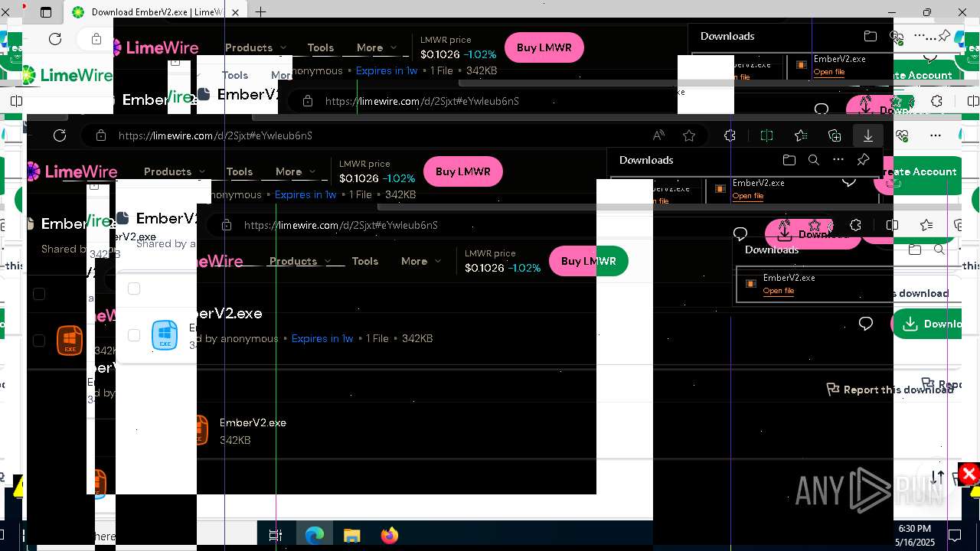Open Firefox from the taskbar
Screen dimensions: 980x551
pyautogui.click(x=389, y=536)
